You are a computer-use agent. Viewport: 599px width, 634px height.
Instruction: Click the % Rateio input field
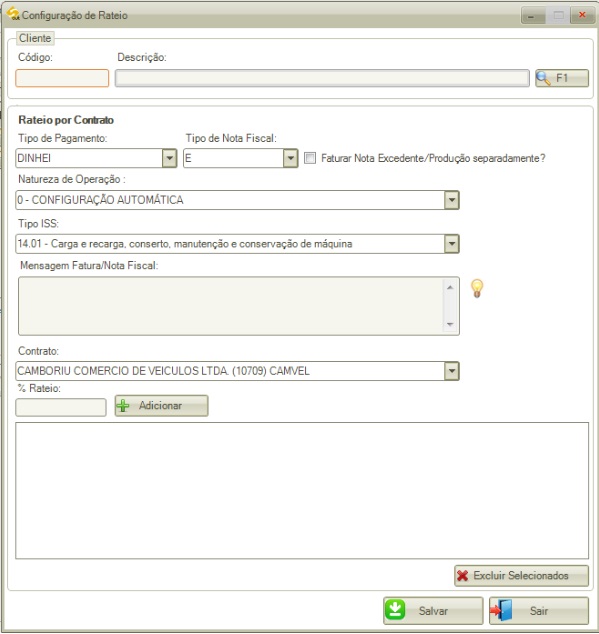(x=61, y=407)
